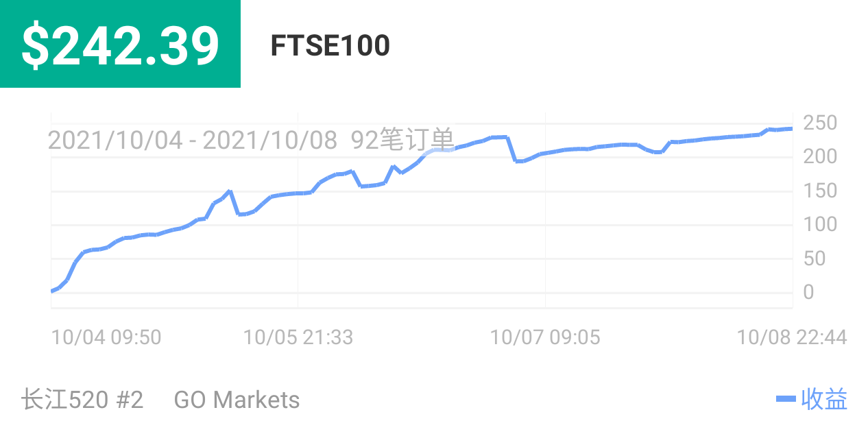Click the GO Markets broker label

(237, 400)
